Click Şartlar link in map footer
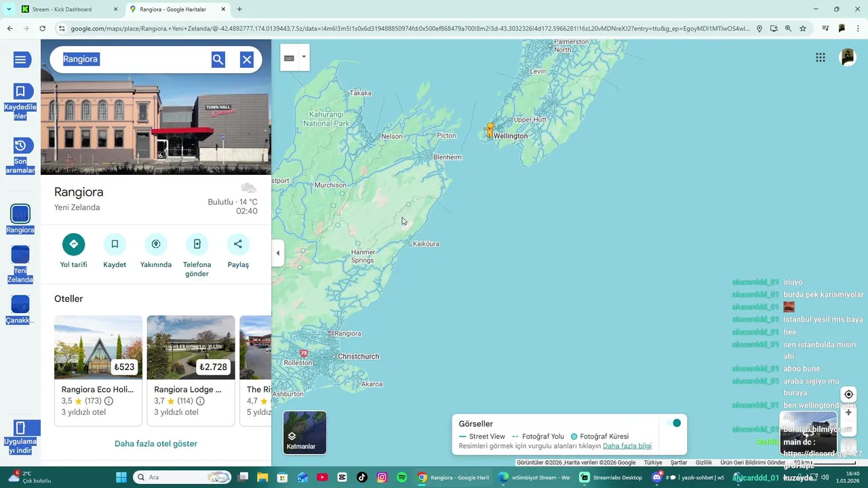 pos(679,462)
